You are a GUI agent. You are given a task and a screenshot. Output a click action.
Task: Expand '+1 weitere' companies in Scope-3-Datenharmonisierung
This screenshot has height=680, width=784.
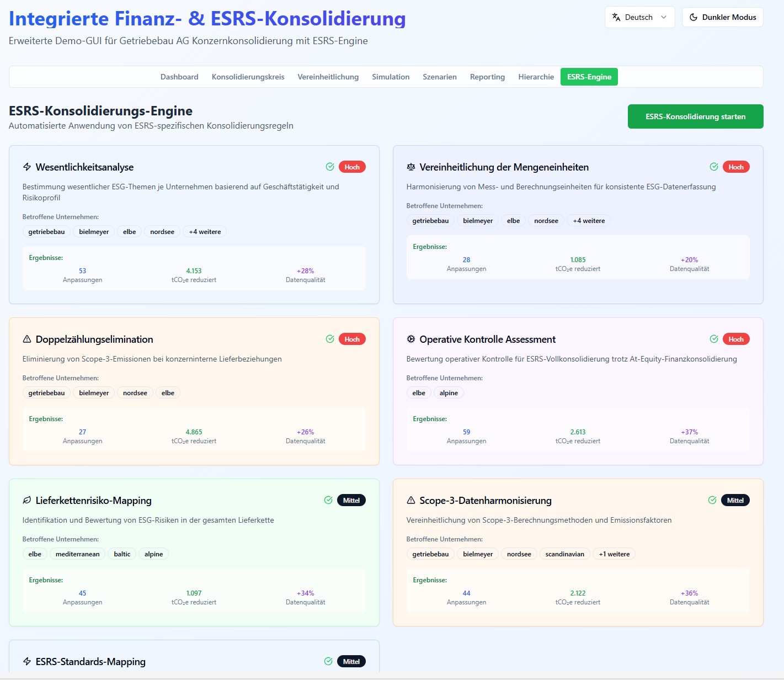coord(614,554)
